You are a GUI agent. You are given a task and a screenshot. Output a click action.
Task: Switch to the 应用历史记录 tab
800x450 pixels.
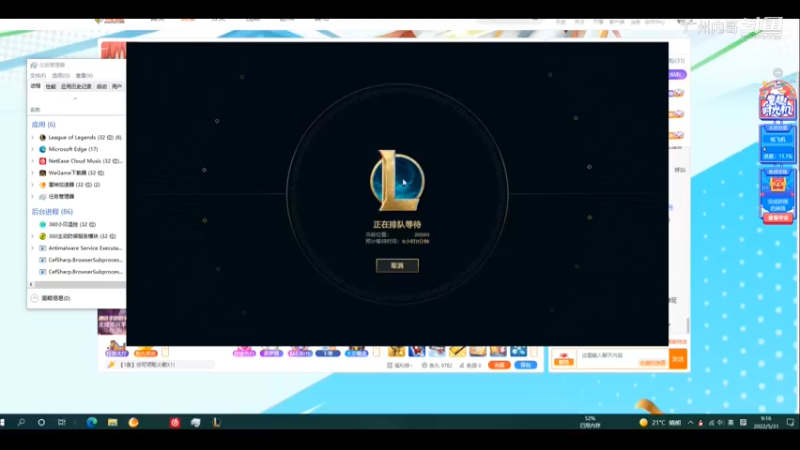76,87
